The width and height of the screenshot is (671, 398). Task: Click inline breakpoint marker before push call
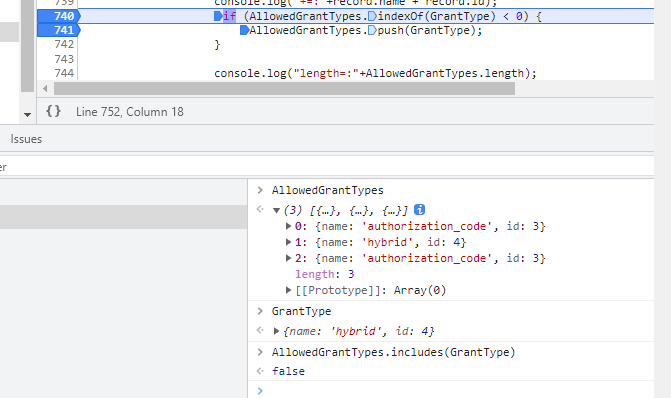pos(372,30)
